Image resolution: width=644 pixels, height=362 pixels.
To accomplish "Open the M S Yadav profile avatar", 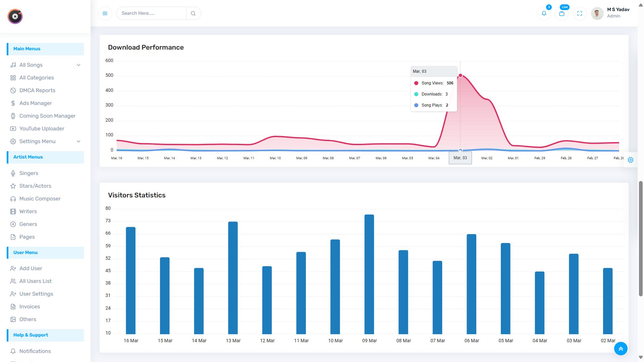I will click(x=597, y=13).
